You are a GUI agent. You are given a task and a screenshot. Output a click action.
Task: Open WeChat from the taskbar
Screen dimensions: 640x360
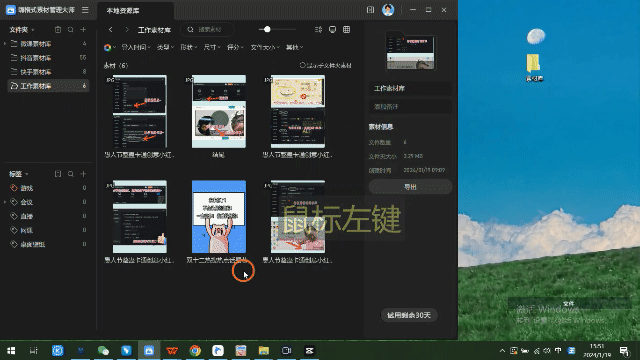coord(103,351)
